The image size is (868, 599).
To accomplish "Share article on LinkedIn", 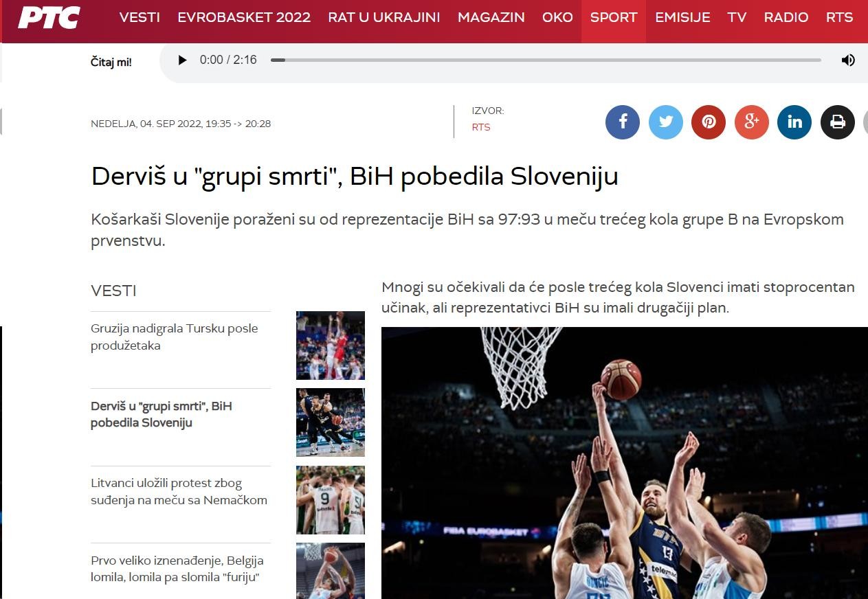I will coord(794,122).
